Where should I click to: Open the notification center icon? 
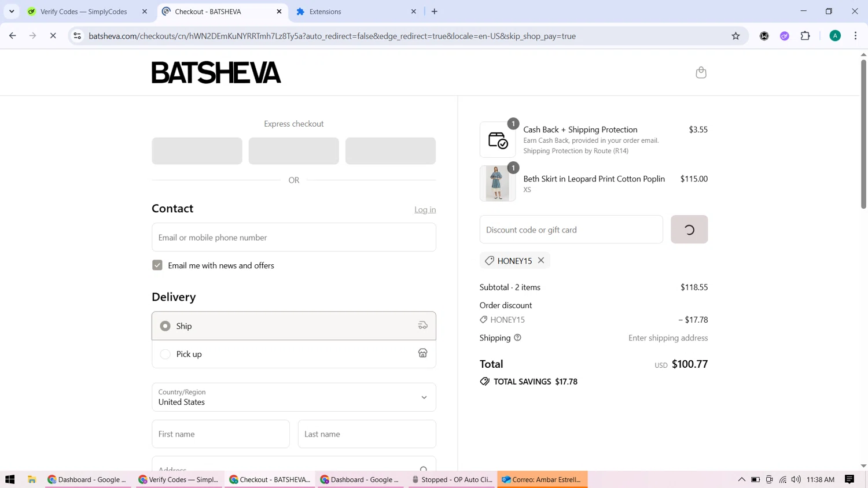849,479
